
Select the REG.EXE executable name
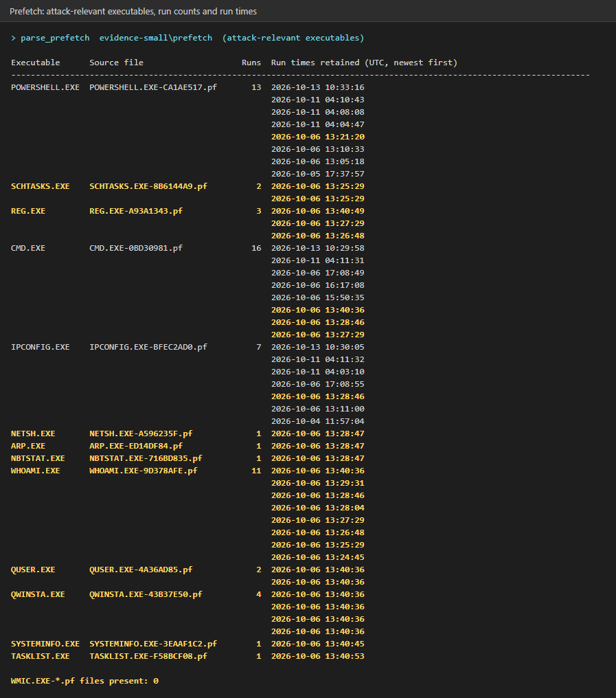coord(28,211)
